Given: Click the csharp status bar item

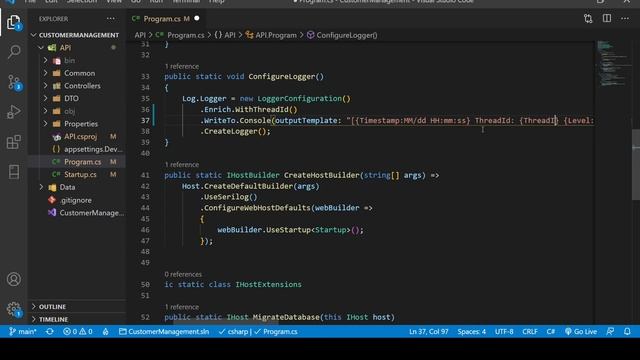Looking at the screenshot, I should pos(233,331).
